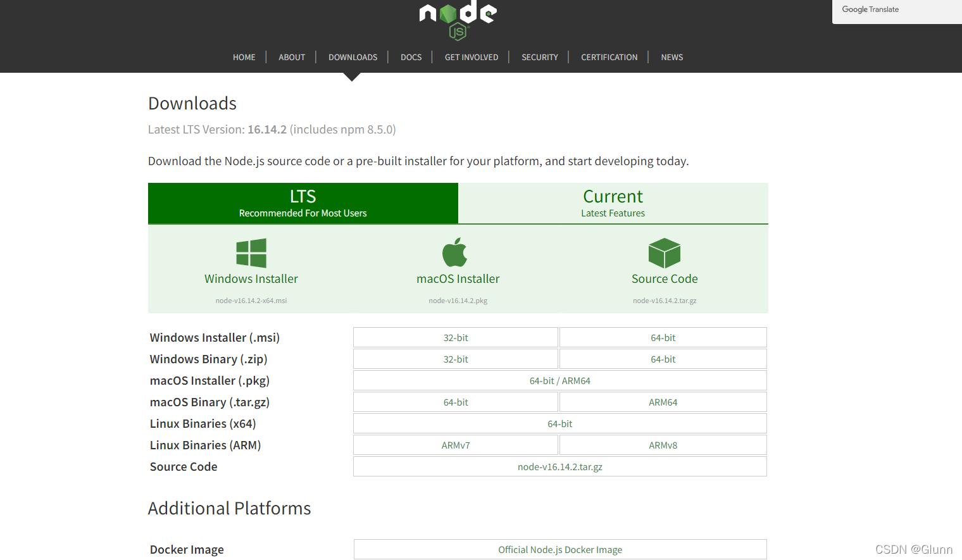Open the DOCS nav item
This screenshot has width=962, height=560.
411,57
